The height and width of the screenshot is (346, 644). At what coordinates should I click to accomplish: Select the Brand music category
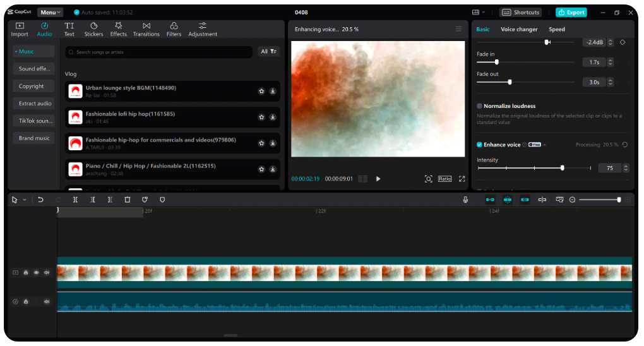pyautogui.click(x=34, y=138)
